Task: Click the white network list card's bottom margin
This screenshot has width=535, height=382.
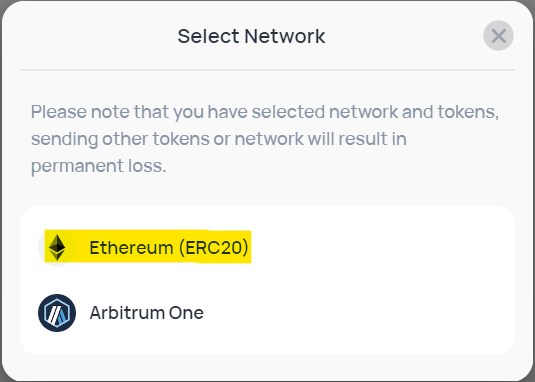Action: tap(268, 344)
